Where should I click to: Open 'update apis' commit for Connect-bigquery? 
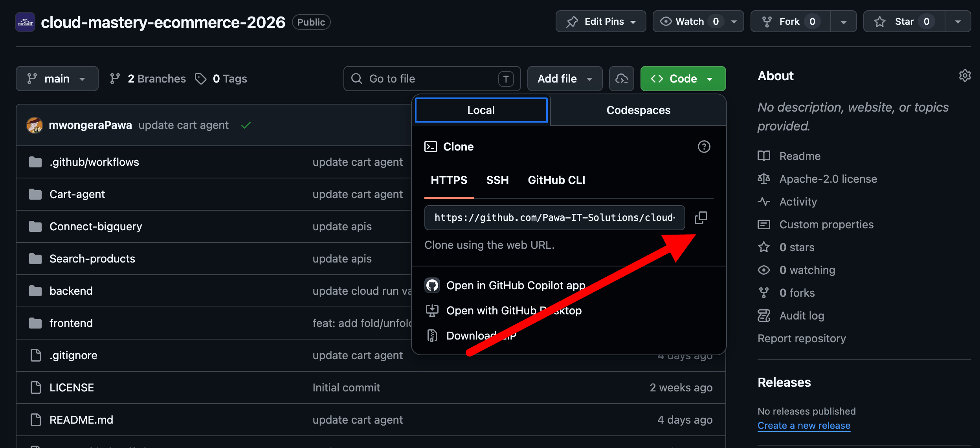[x=342, y=226]
